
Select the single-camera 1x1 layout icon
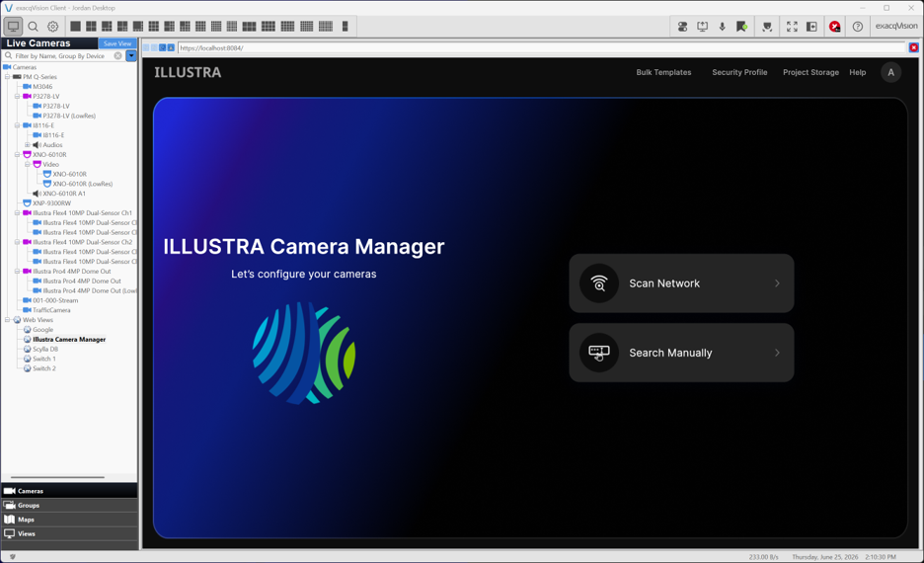click(75, 26)
